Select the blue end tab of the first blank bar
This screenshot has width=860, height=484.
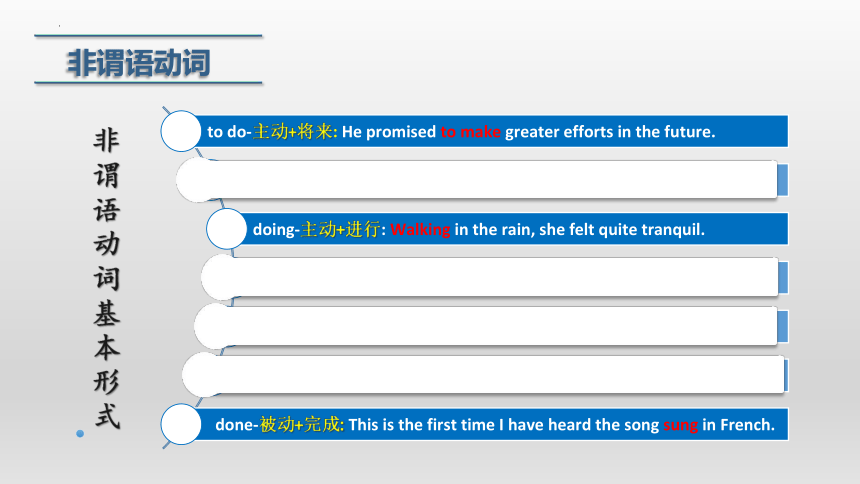click(x=783, y=179)
